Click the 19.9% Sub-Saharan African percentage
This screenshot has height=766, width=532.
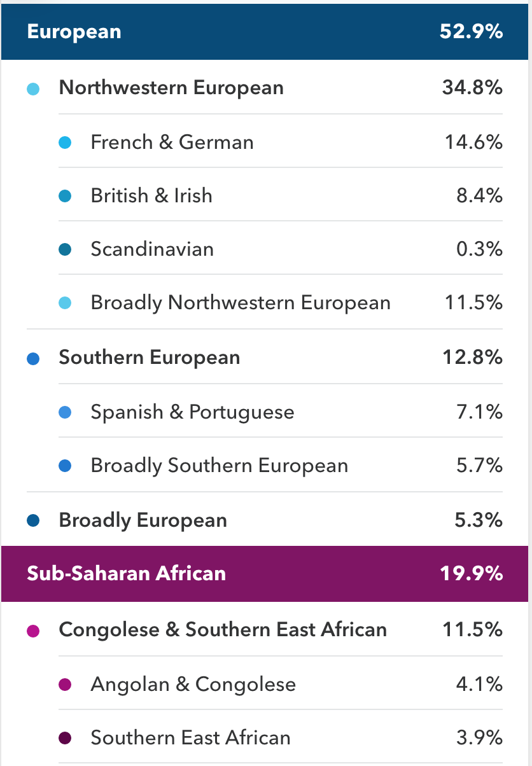point(471,574)
